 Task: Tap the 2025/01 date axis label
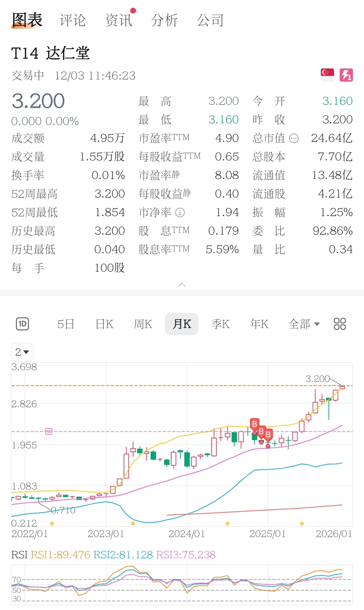267,534
